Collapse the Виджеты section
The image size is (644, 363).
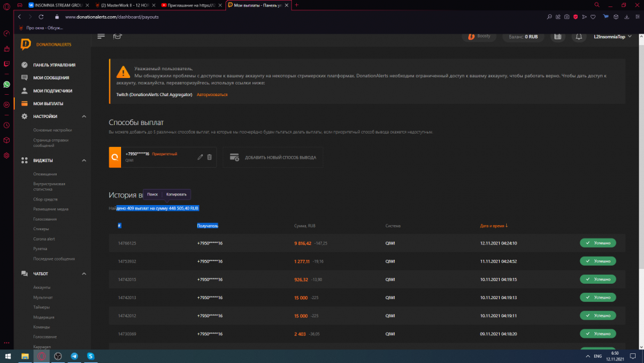84,160
